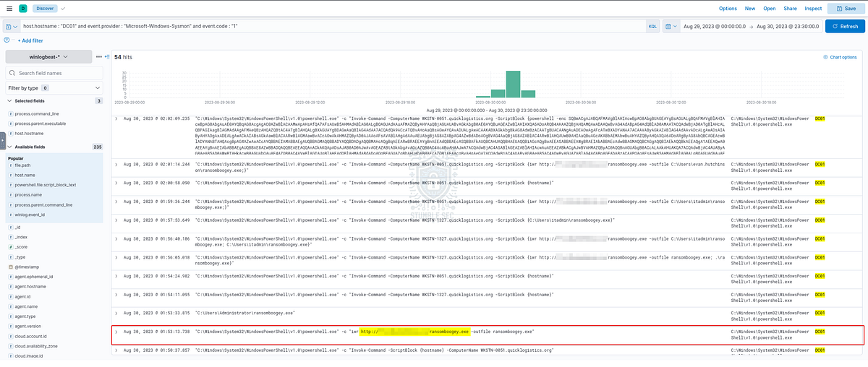The height and width of the screenshot is (367, 868).
Task: Click into the KQL query input bar
Action: pyautogui.click(x=333, y=26)
